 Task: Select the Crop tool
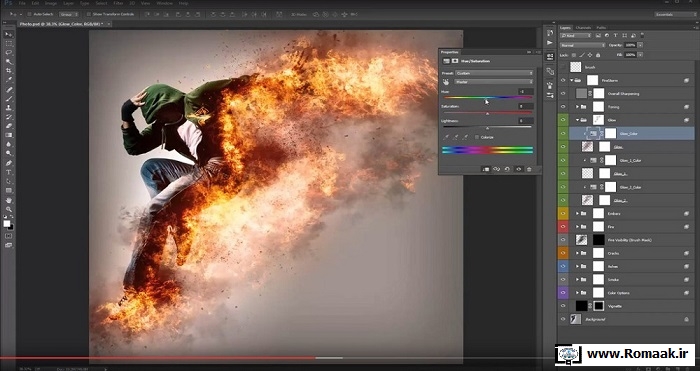point(8,71)
